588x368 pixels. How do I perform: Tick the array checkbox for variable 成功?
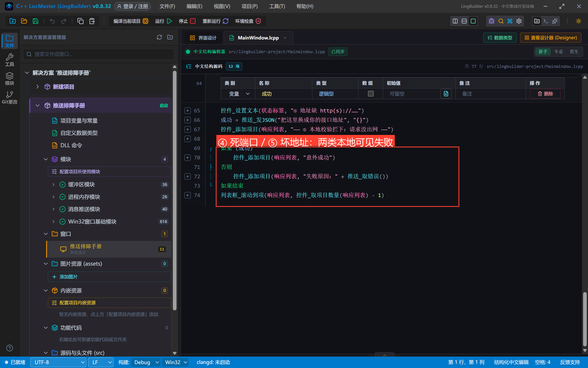(x=371, y=94)
